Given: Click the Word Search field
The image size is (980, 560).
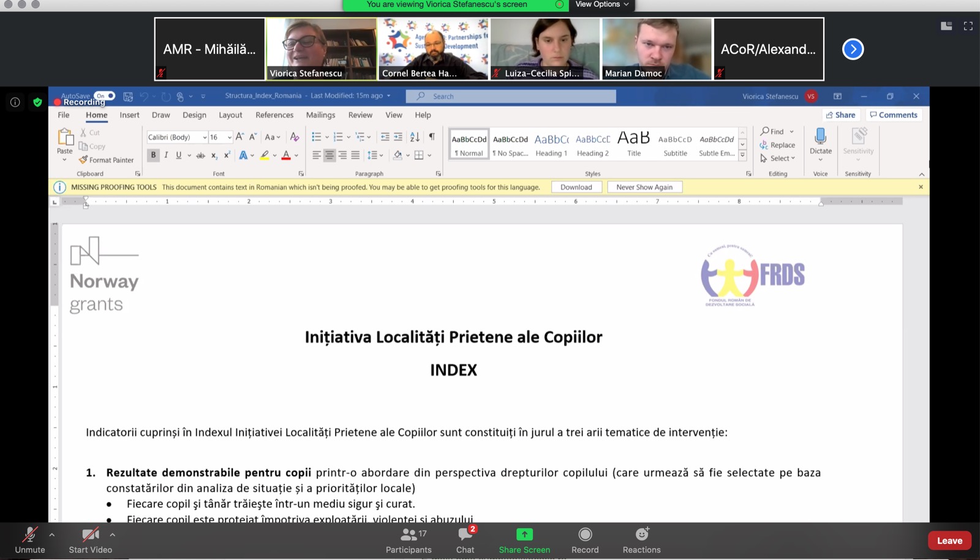Looking at the screenshot, I should [511, 96].
